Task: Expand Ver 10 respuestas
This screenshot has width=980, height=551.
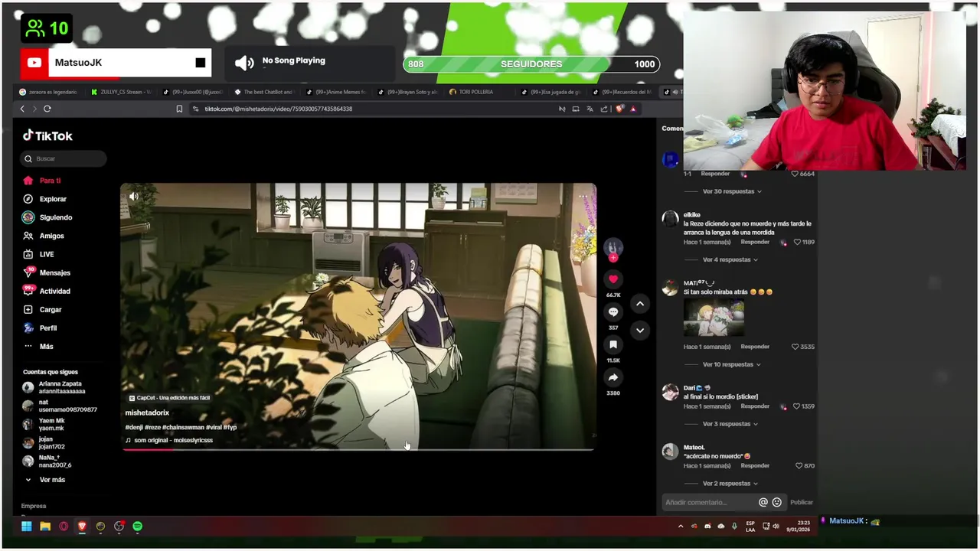Action: pyautogui.click(x=731, y=364)
